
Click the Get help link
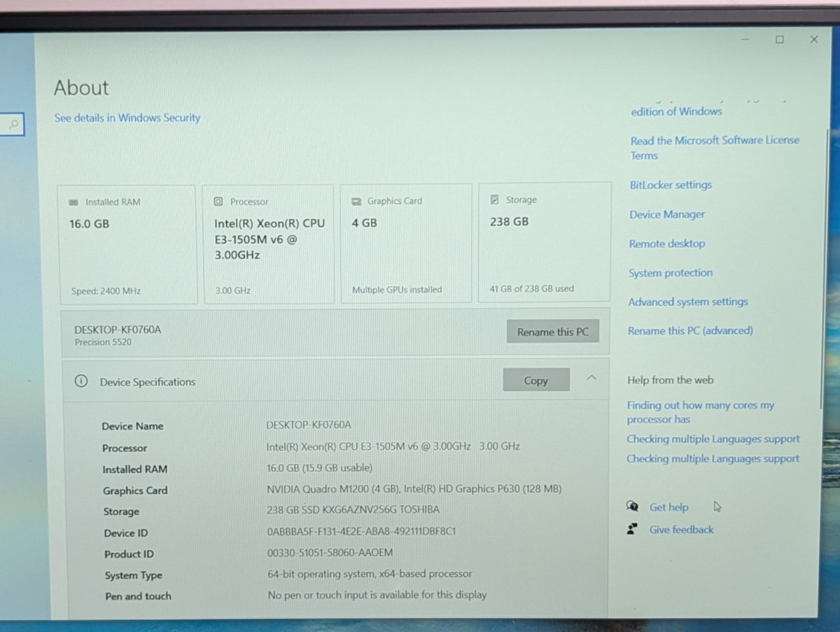pos(669,507)
